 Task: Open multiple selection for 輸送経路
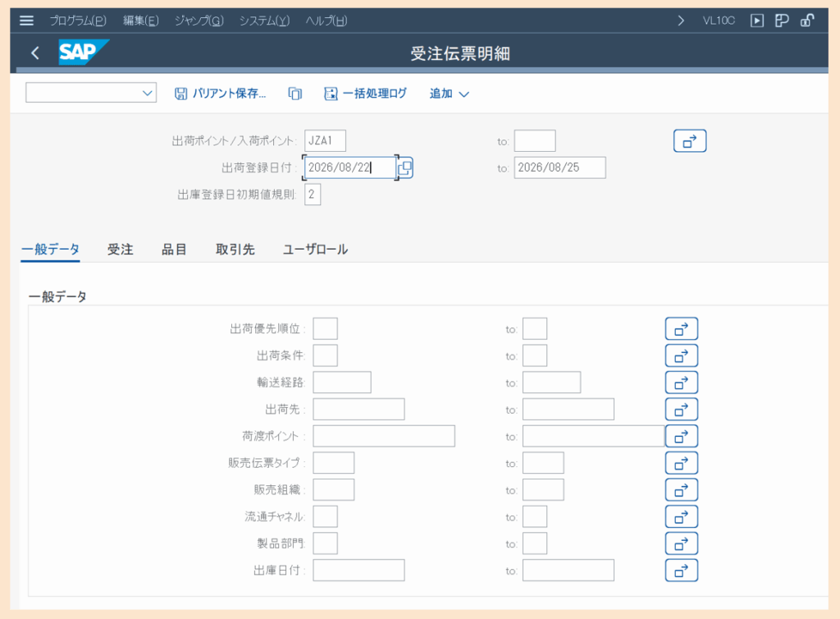coord(682,383)
